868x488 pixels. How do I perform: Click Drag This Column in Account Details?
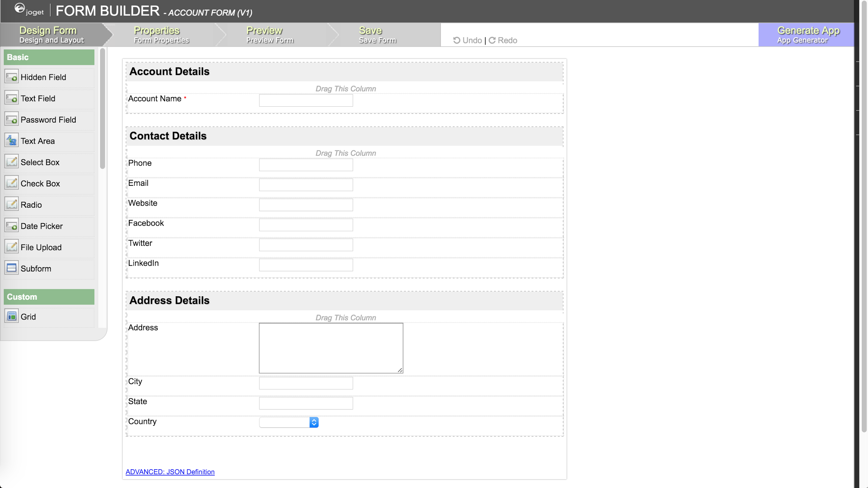[x=345, y=89]
